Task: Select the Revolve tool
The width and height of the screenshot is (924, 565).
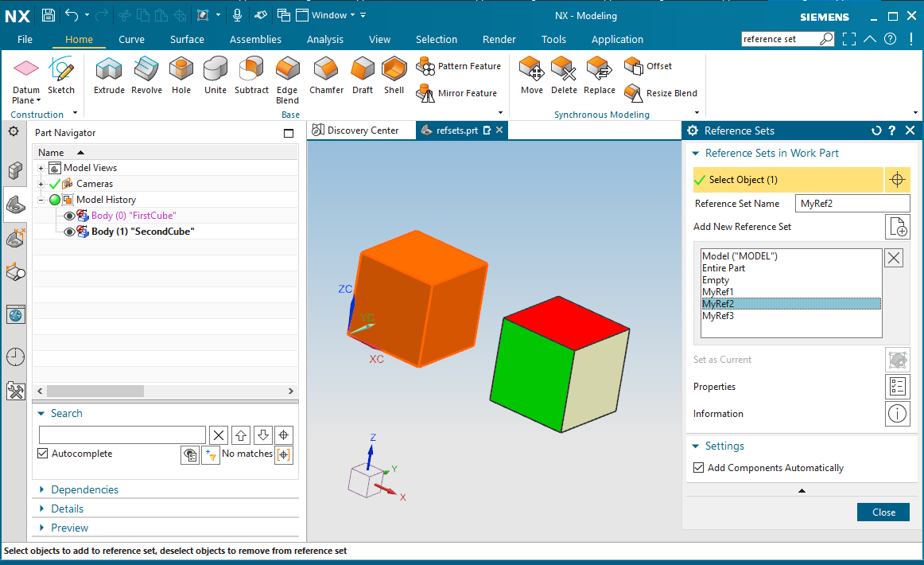Action: tap(147, 76)
